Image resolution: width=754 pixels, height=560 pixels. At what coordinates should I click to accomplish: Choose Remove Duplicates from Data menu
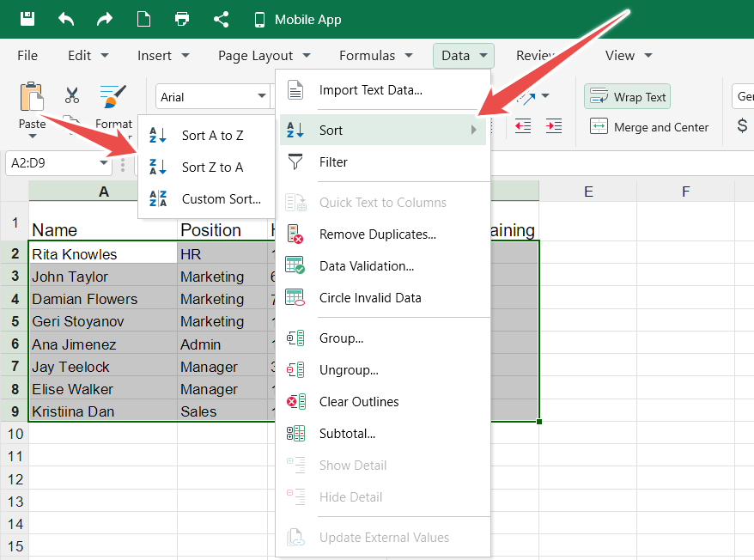[x=377, y=234]
